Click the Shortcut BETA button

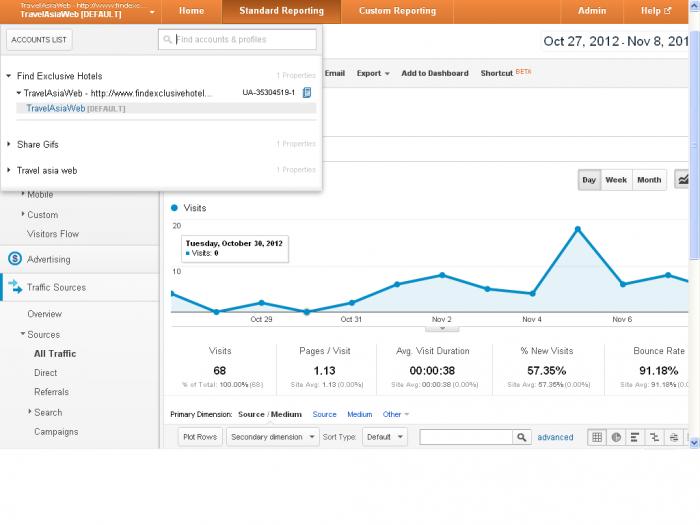click(x=505, y=73)
